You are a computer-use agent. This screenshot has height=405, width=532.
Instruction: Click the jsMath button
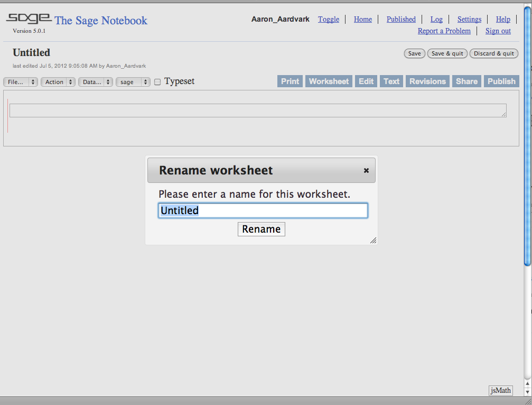click(x=500, y=391)
